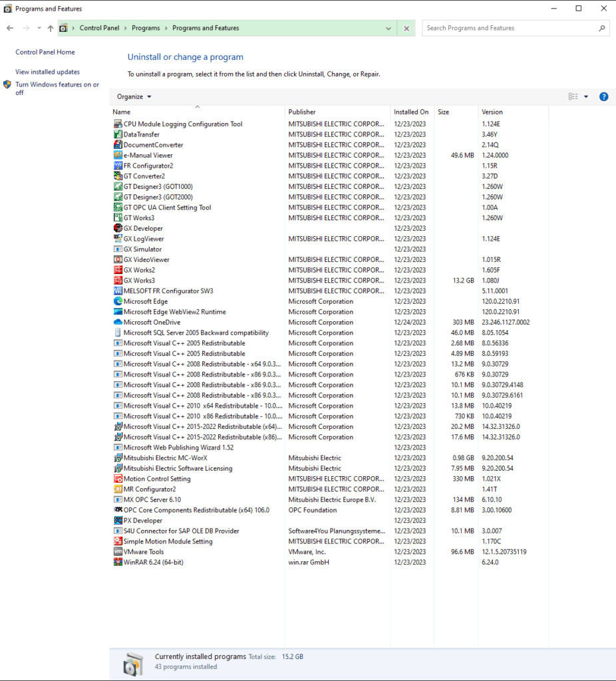The width and height of the screenshot is (616, 681).
Task: Click the GX Works2 icon
Action: pos(118,270)
